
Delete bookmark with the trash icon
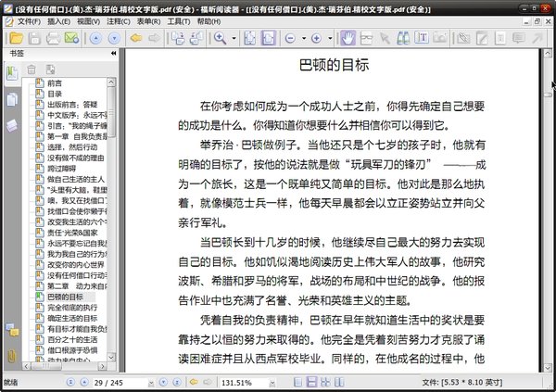coord(32,70)
